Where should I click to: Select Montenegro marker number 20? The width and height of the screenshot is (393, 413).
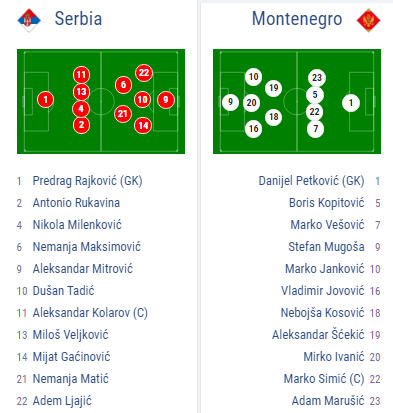pos(252,103)
